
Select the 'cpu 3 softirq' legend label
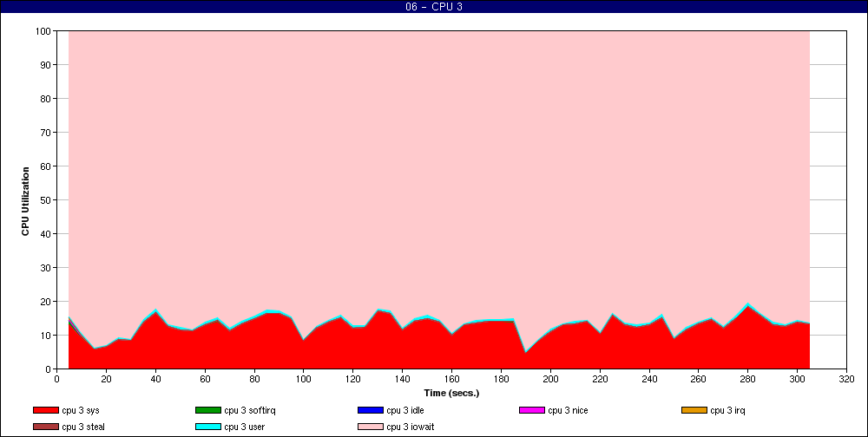point(250,410)
